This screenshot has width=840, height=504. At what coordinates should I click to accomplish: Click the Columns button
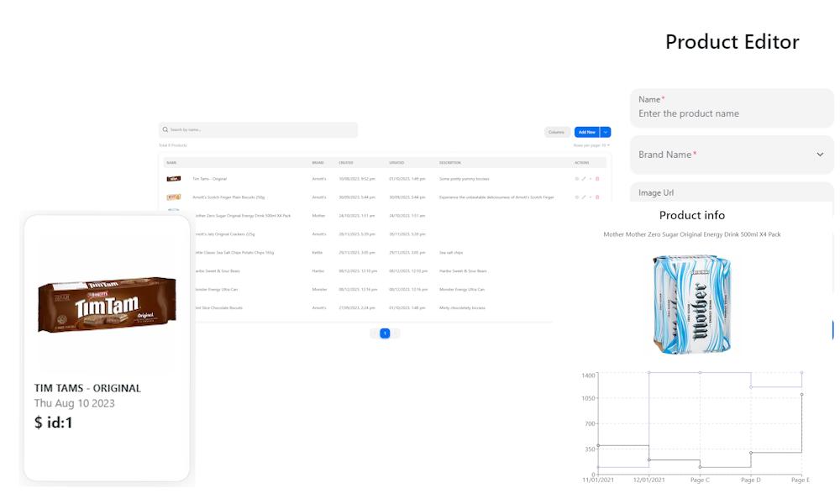[x=557, y=132]
